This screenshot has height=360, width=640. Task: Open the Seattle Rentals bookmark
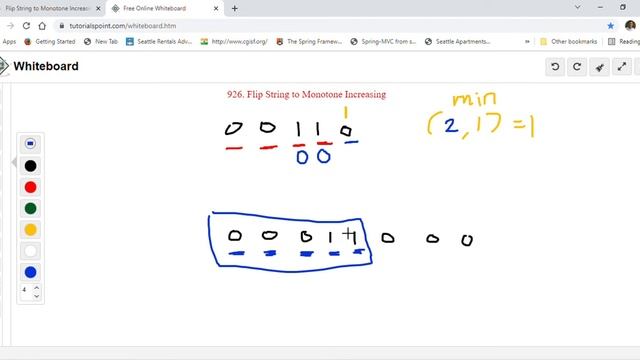(159, 42)
